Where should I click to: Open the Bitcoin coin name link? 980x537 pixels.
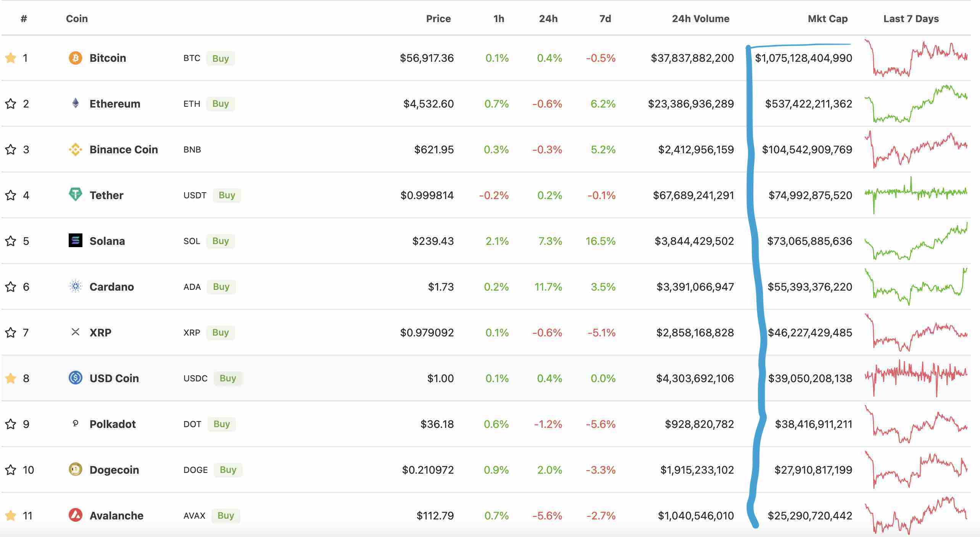108,58
